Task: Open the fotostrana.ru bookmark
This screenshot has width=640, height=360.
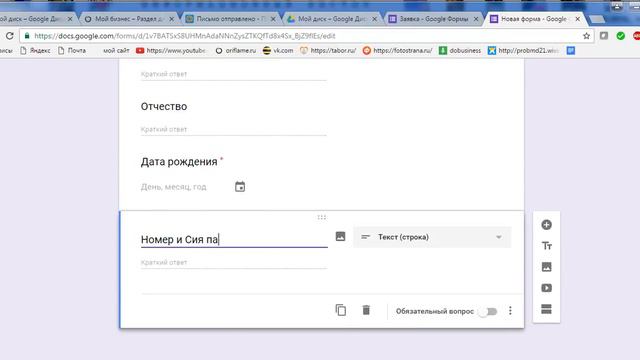Action: coord(397,51)
